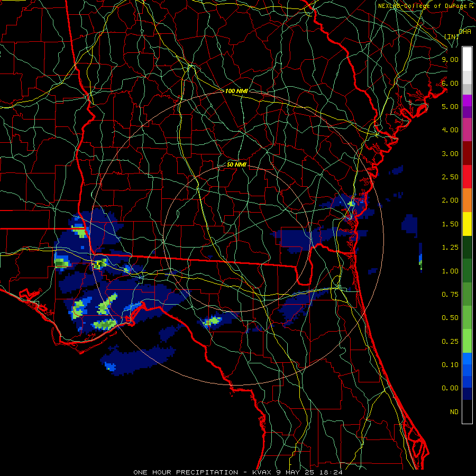Viewport: 476px width, 476px height.
Task: Click the '0.00' legend value
Action: (x=450, y=388)
